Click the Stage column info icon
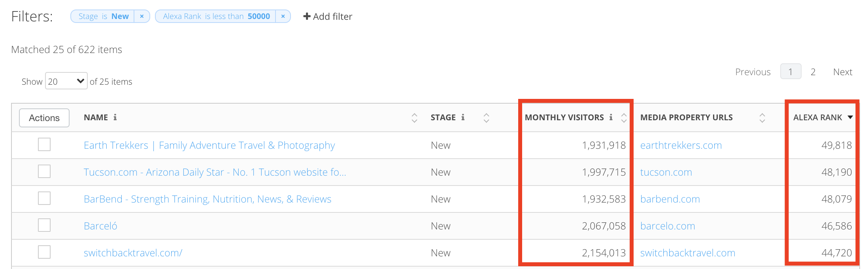 463,117
